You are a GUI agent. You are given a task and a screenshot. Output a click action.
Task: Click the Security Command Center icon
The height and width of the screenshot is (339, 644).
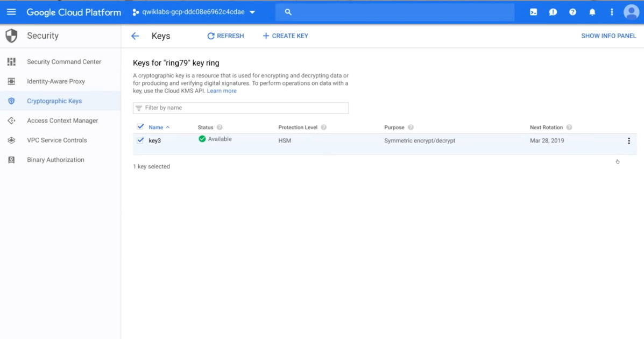click(x=11, y=62)
